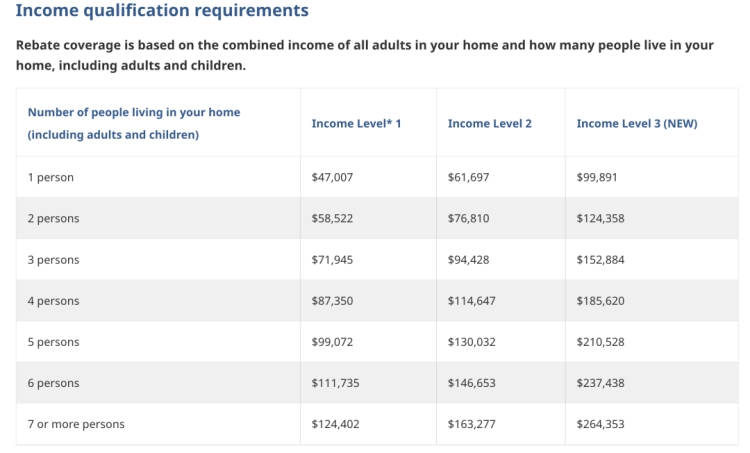Image resolution: width=750 pixels, height=453 pixels.
Task: Select the Income Level 2 column header
Action: [489, 123]
